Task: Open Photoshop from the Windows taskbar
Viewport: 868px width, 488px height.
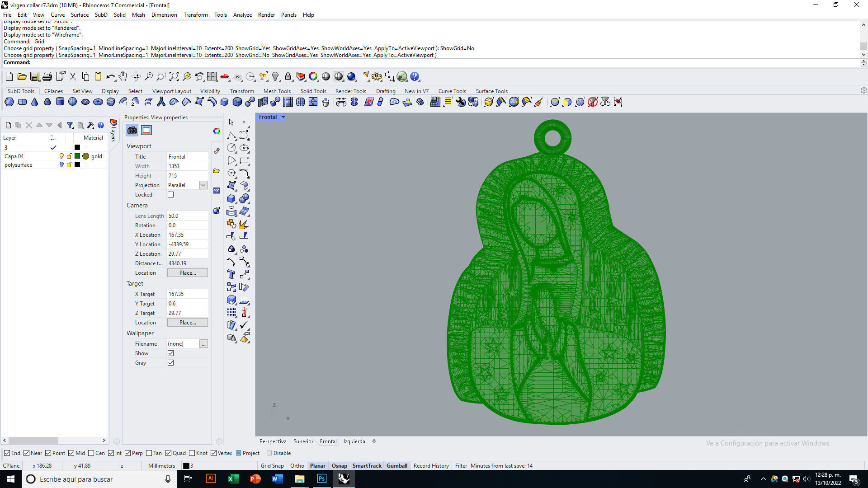Action: [x=321, y=479]
